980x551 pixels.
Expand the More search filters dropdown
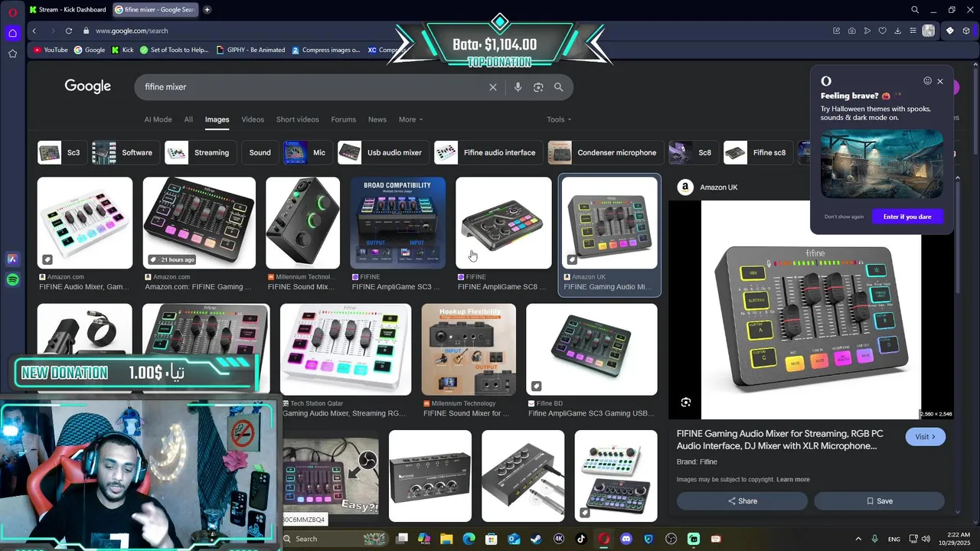(410, 119)
